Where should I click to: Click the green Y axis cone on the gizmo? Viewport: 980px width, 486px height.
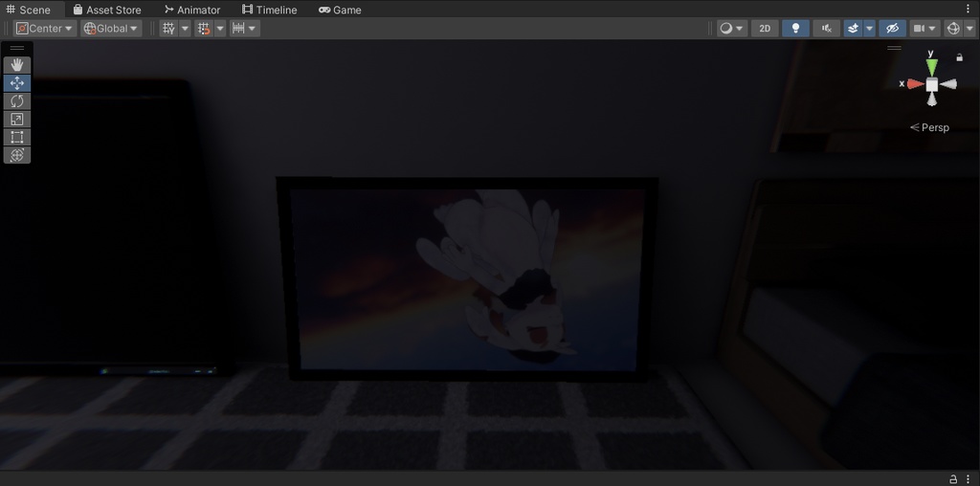(x=932, y=67)
